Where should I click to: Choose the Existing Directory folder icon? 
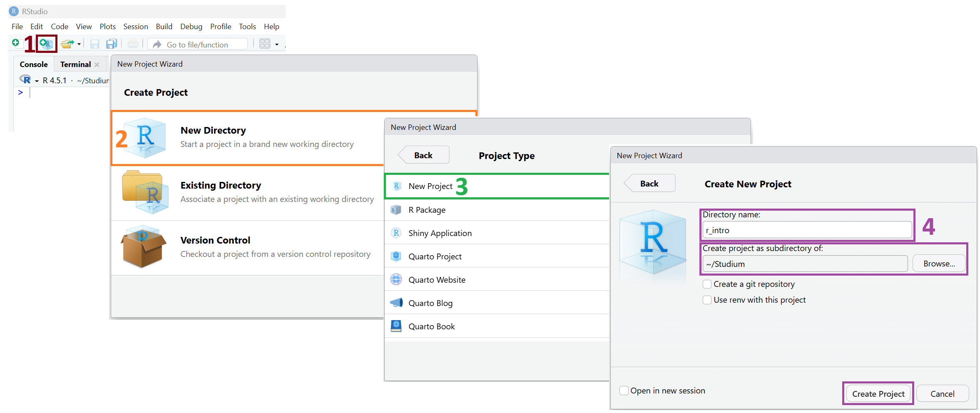[145, 192]
